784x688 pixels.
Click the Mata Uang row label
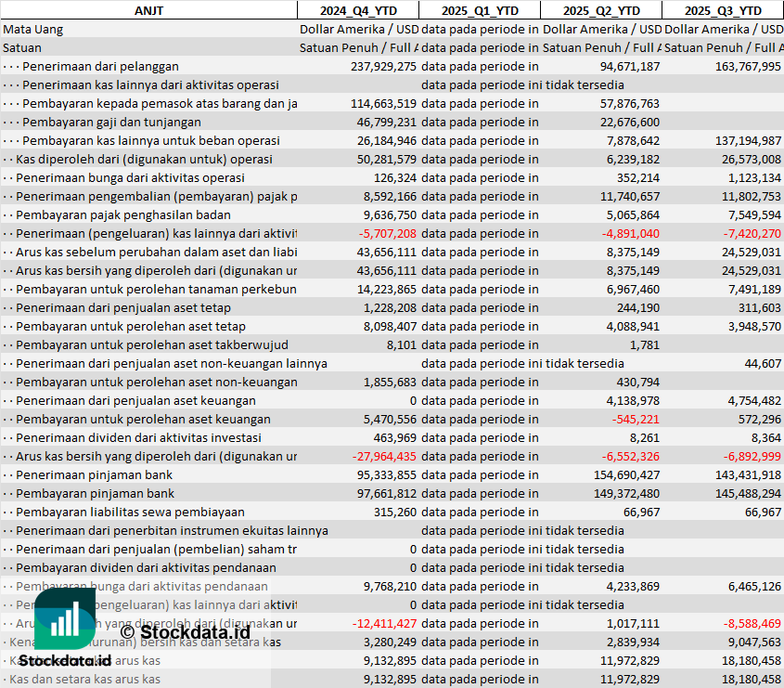pyautogui.click(x=33, y=29)
